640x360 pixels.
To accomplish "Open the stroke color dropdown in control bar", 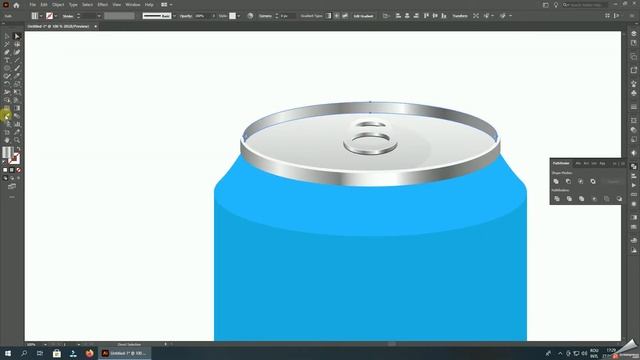I will coord(56,16).
